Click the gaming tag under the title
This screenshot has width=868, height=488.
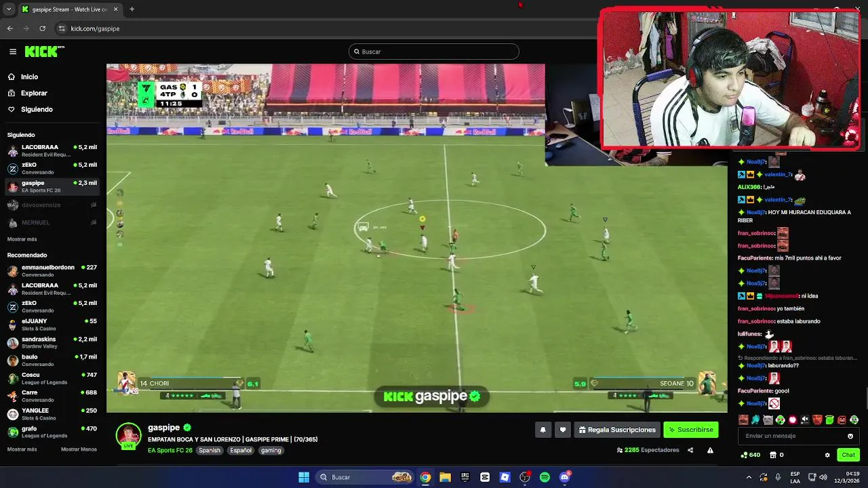[271, 451]
